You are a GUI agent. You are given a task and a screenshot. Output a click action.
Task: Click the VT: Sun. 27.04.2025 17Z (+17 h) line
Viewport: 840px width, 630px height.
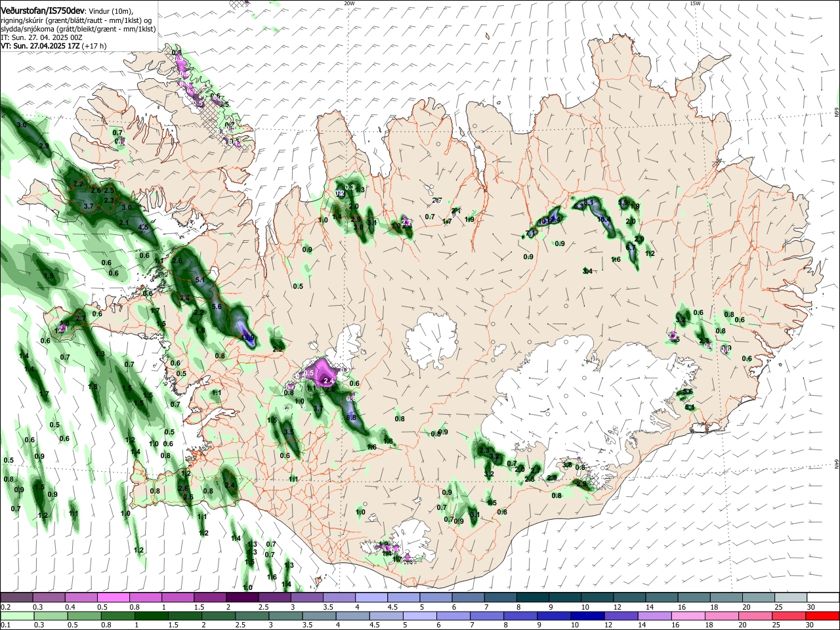tap(54, 46)
